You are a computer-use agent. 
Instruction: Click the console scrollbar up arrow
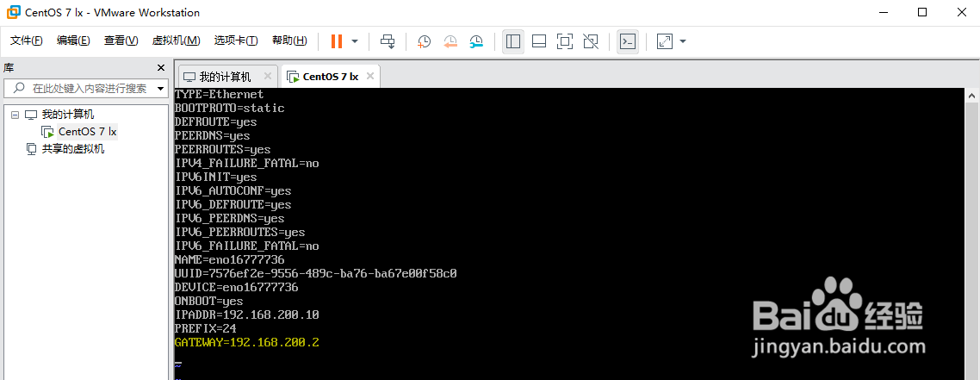click(x=972, y=95)
